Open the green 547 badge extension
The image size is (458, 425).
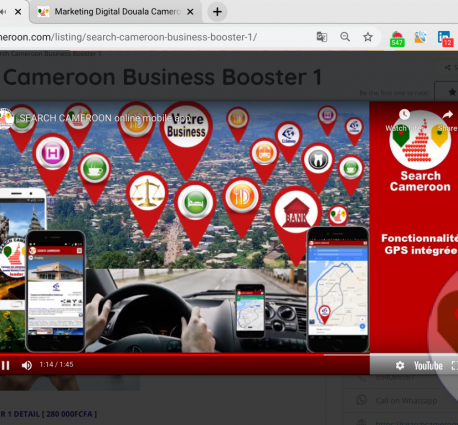tap(397, 39)
